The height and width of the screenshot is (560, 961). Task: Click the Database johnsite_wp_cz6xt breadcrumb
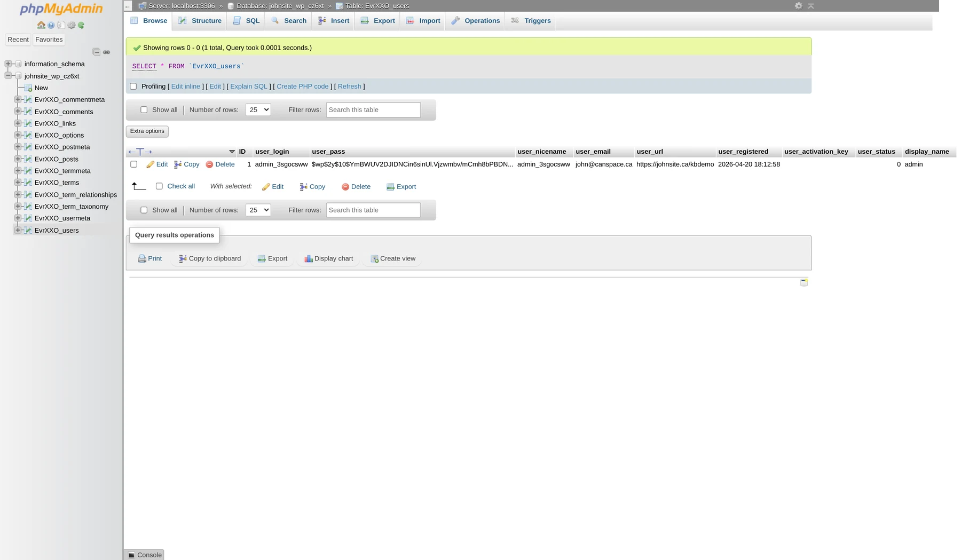[x=280, y=6]
